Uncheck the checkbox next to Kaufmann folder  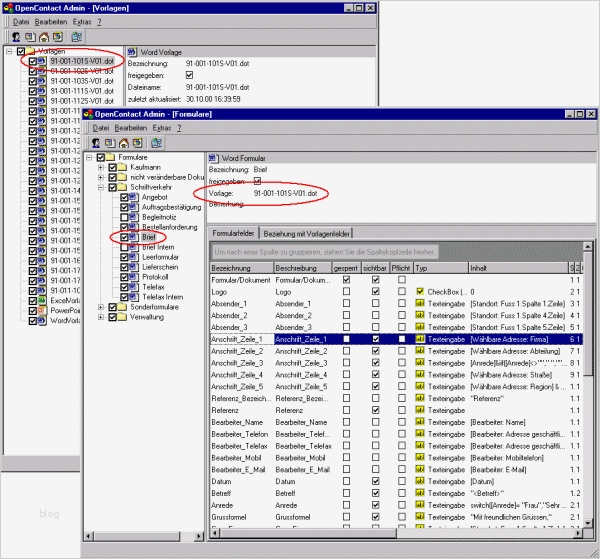112,167
